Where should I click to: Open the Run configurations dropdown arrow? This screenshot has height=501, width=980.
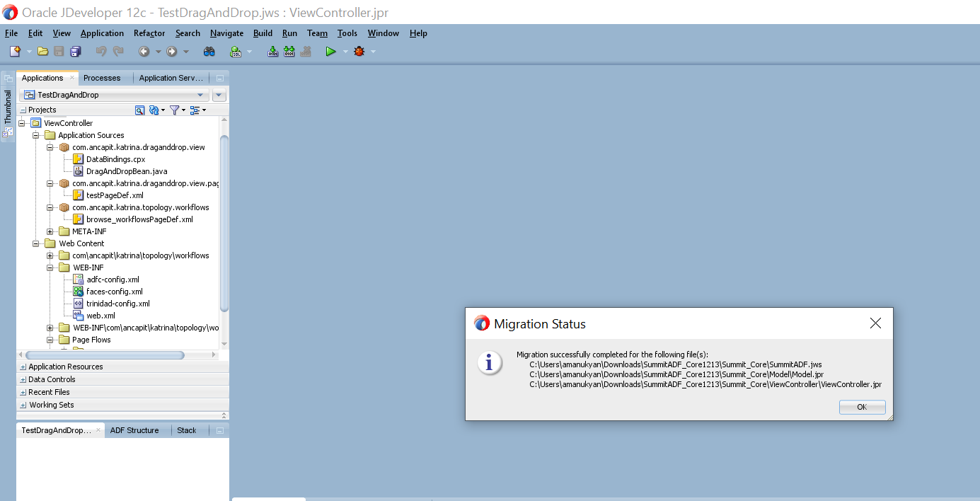pos(345,51)
